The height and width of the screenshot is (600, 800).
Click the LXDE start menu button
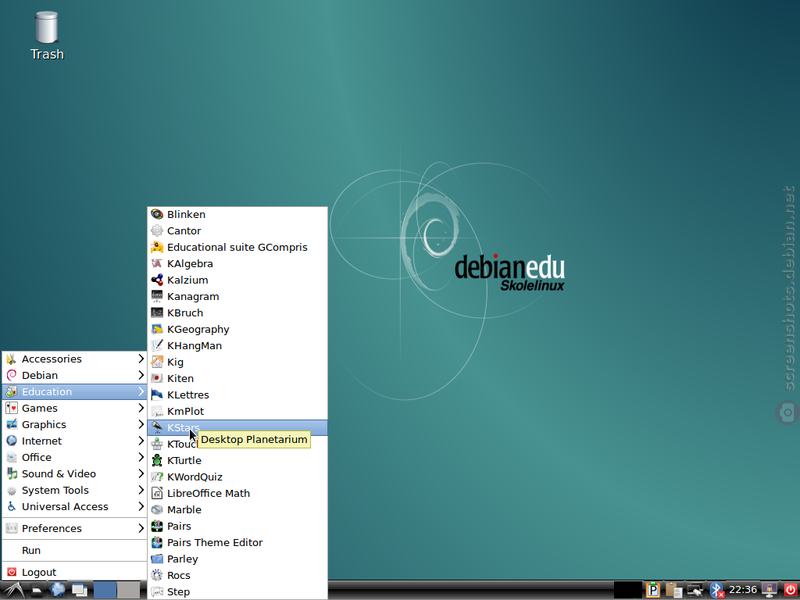click(13, 590)
